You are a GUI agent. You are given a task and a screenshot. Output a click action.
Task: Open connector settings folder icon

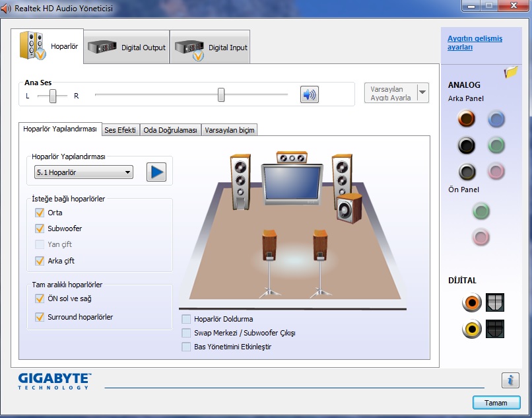(511, 71)
